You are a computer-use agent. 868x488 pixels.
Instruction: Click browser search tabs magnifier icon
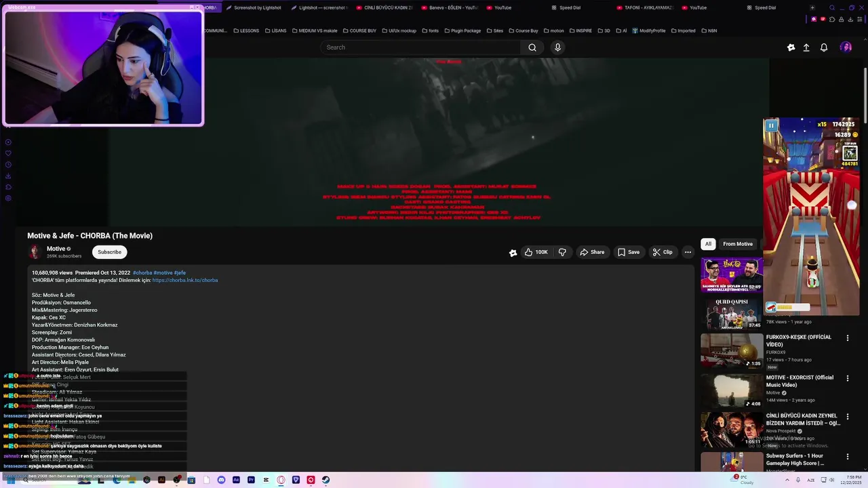832,7
